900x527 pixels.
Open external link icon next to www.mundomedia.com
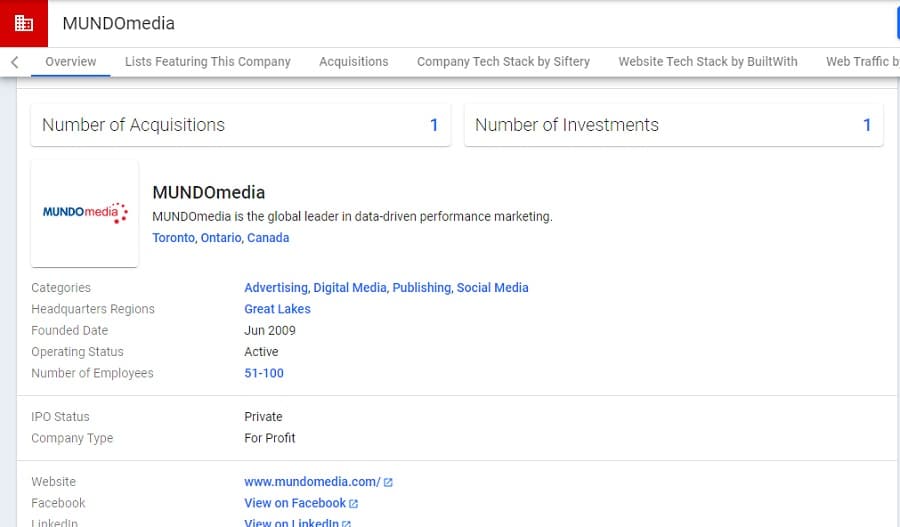click(x=388, y=482)
